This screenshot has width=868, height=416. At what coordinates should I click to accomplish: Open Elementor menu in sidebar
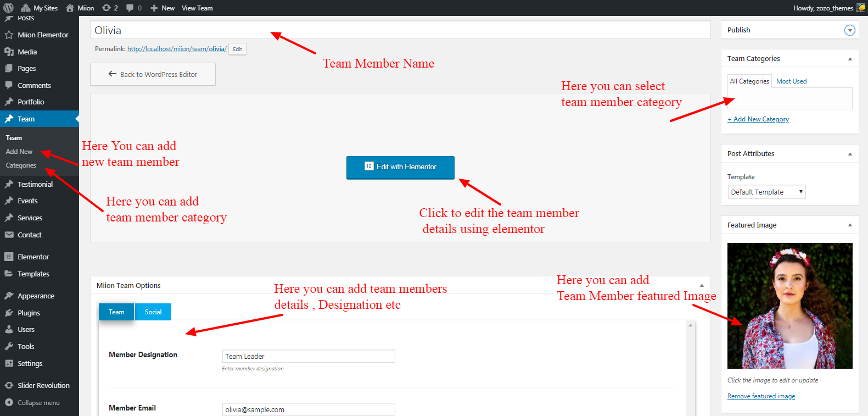[x=33, y=257]
